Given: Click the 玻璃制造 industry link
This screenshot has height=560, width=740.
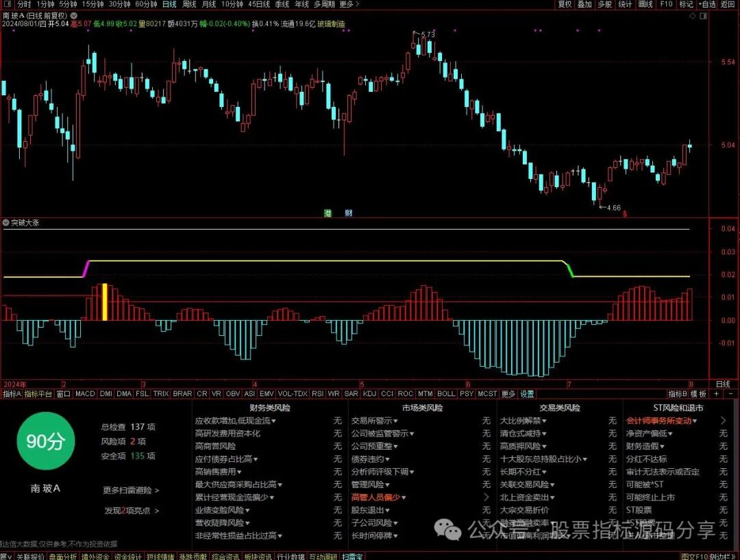Looking at the screenshot, I should [x=331, y=23].
